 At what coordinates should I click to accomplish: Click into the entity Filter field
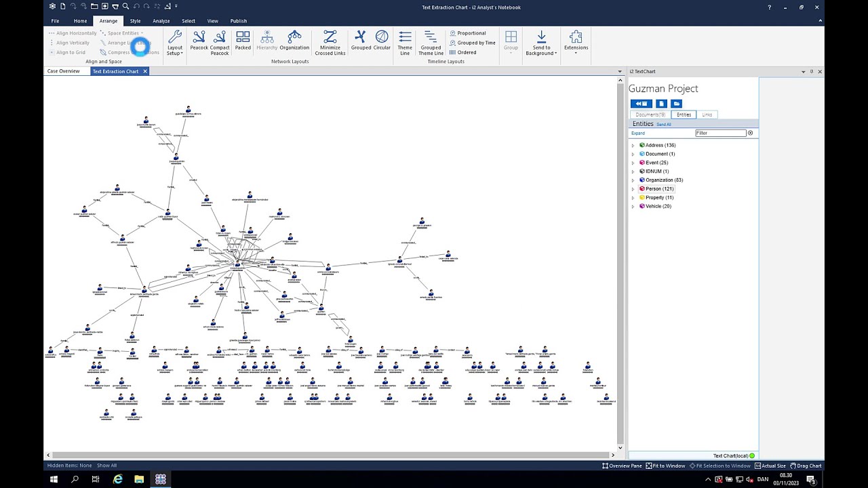pos(720,133)
